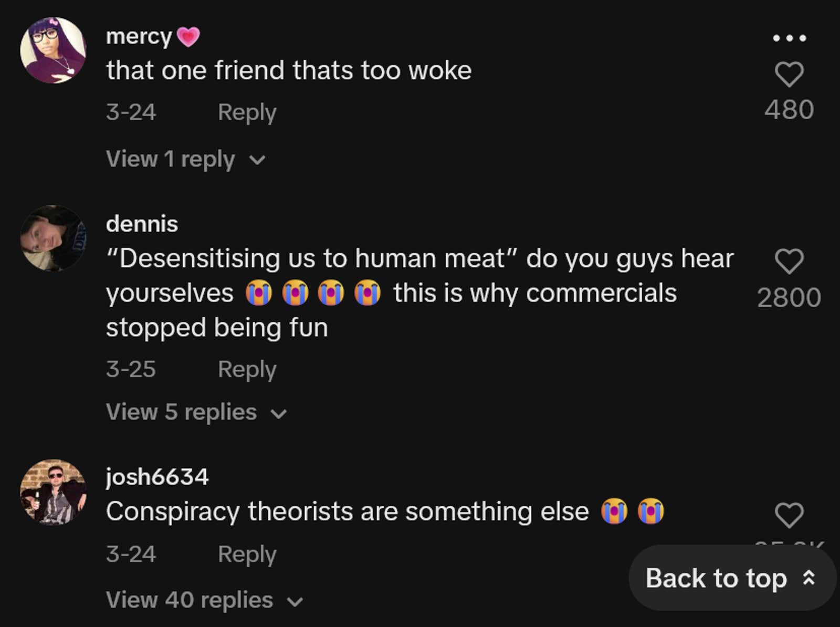
Task: Reply to josh6634's comment
Action: (247, 555)
